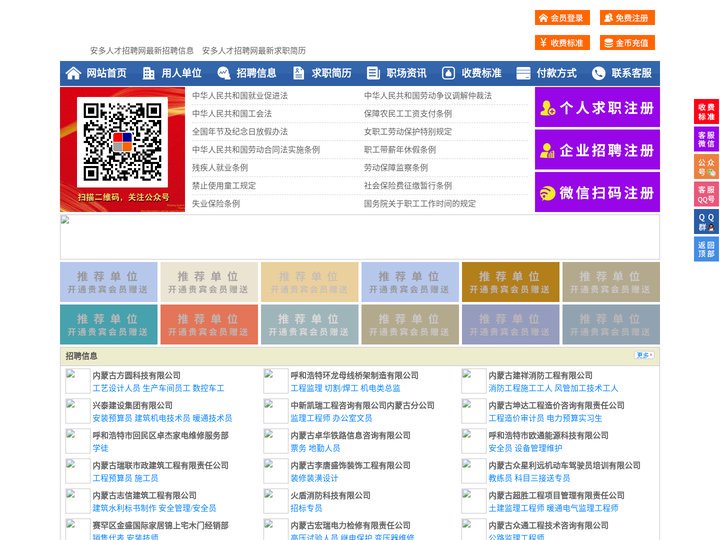Click the job link 教练员
The image size is (720, 540).
(500, 478)
